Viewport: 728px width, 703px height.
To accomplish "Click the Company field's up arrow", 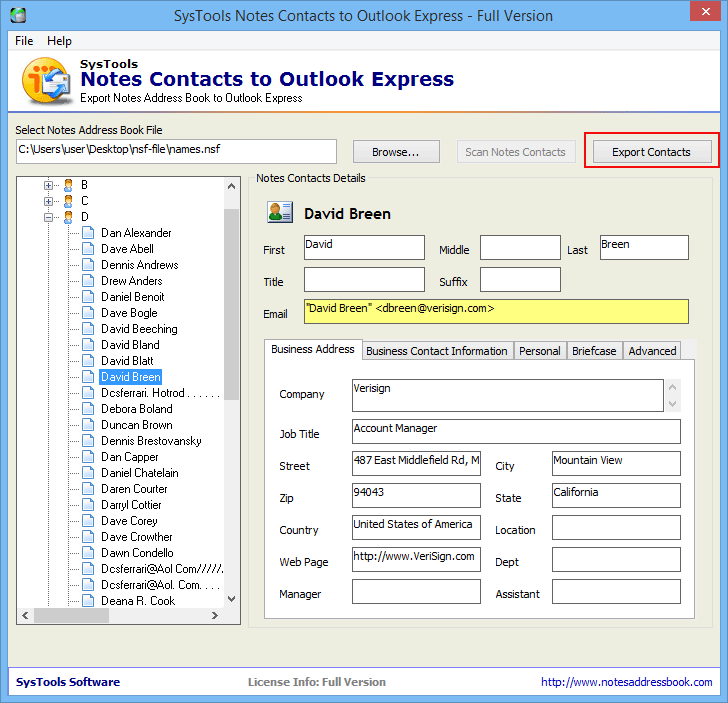I will coord(672,387).
